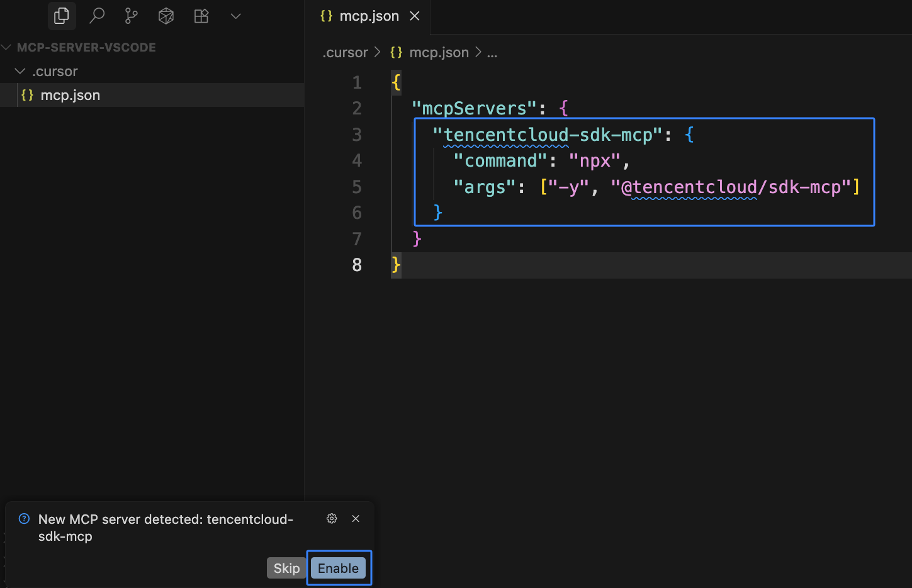Click the breadcrumb ellipsis after mcp.json
The width and height of the screenshot is (912, 588).
coord(492,53)
